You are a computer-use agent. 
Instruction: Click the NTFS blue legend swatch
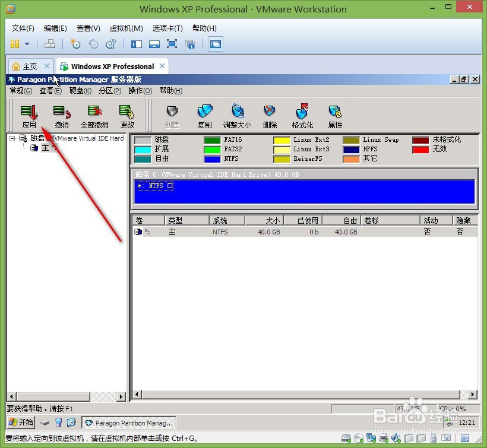tap(212, 159)
